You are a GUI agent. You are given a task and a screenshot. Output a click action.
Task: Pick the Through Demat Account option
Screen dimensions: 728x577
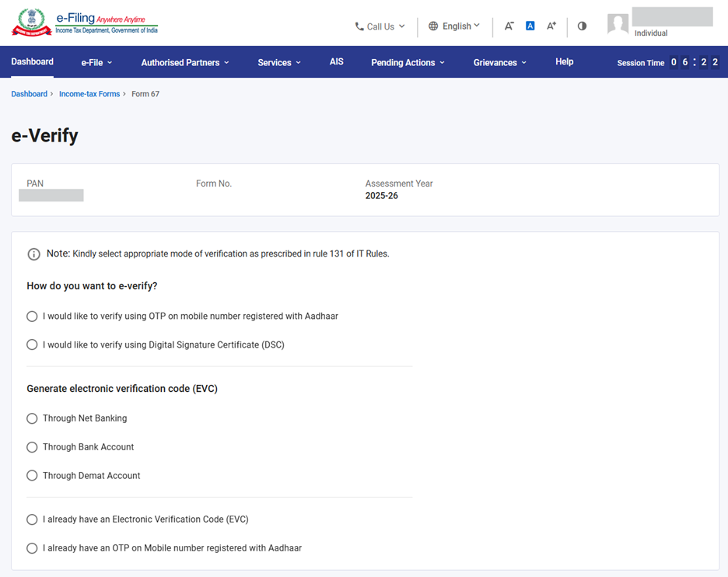(32, 476)
